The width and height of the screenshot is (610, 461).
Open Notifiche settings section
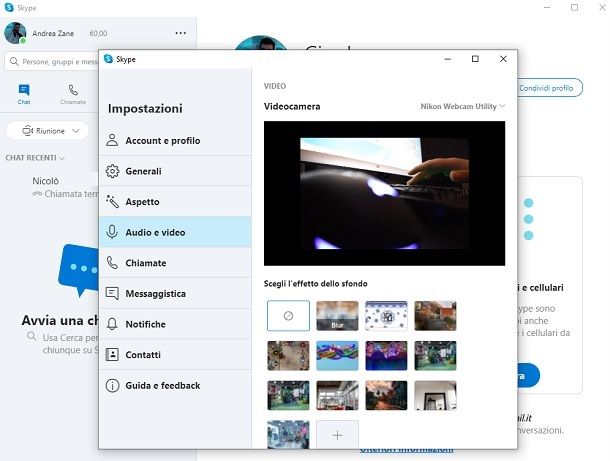(x=175, y=324)
